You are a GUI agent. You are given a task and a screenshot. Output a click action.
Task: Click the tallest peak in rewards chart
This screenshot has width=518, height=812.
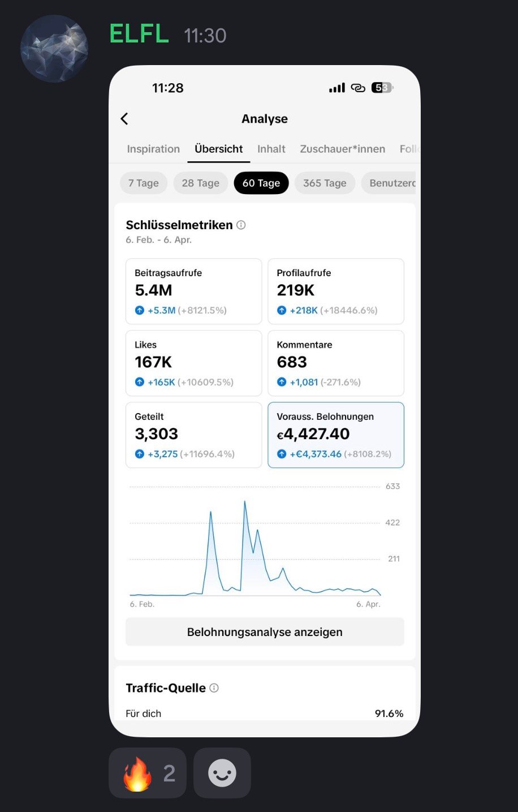pos(245,502)
